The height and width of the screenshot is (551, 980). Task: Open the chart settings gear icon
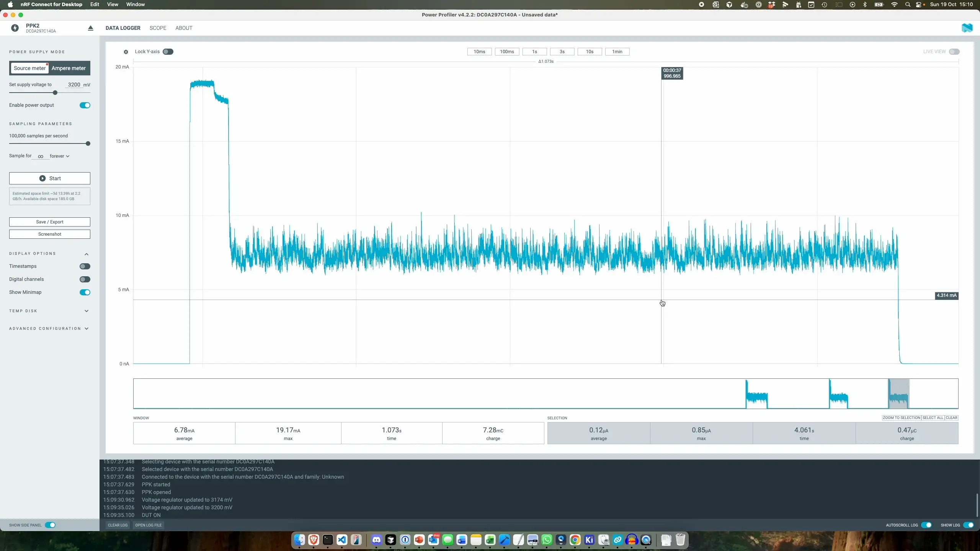pos(126,52)
